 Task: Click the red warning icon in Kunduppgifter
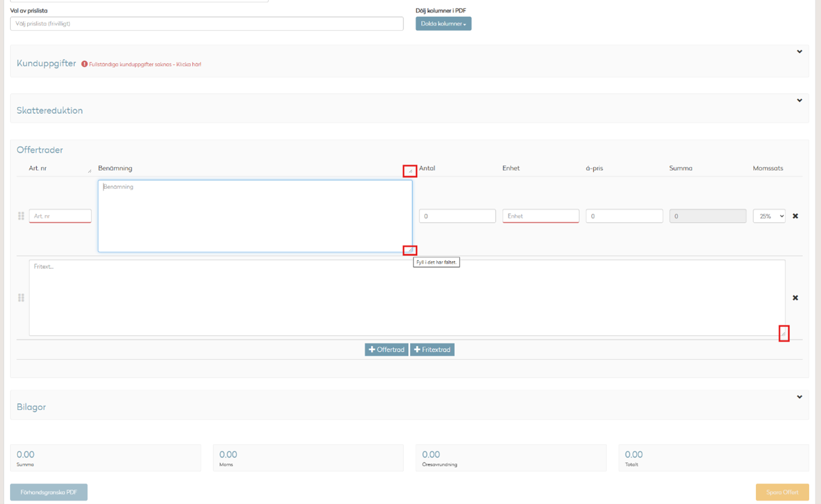pyautogui.click(x=85, y=64)
